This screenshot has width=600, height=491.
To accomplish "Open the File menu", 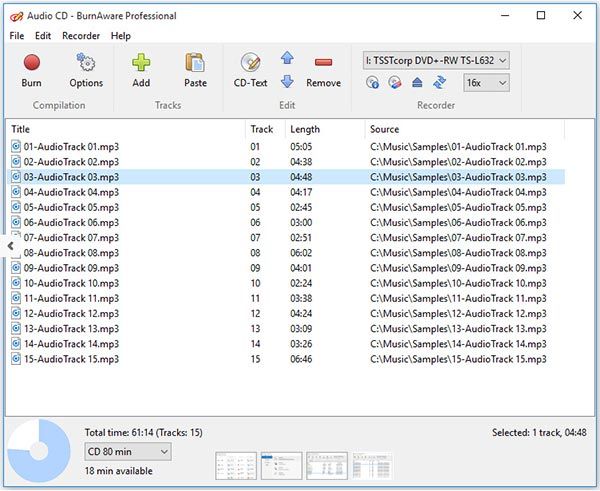I will point(17,36).
